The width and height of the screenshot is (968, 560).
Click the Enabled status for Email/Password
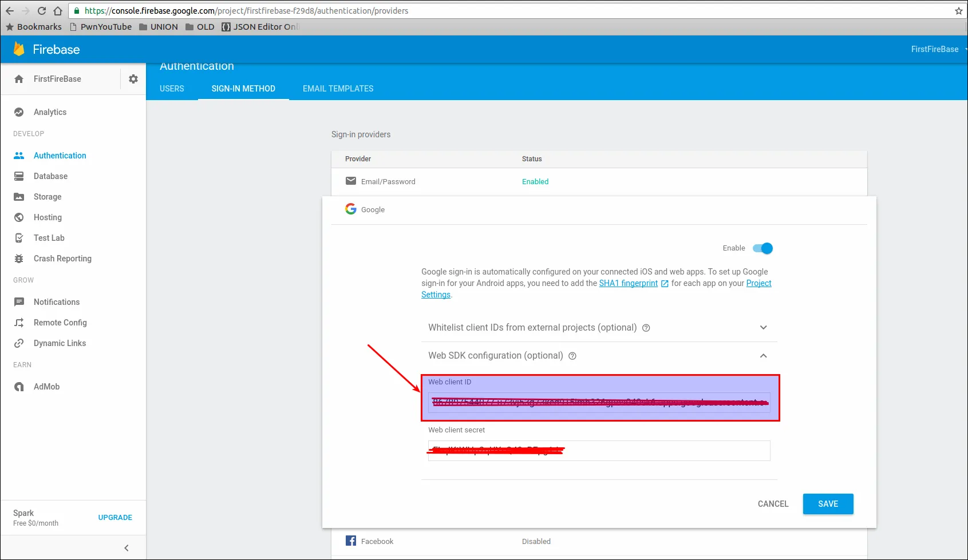tap(535, 182)
